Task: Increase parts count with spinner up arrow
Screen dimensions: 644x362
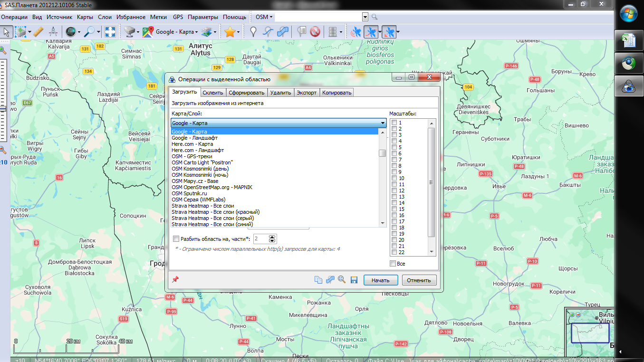Action: (272, 237)
